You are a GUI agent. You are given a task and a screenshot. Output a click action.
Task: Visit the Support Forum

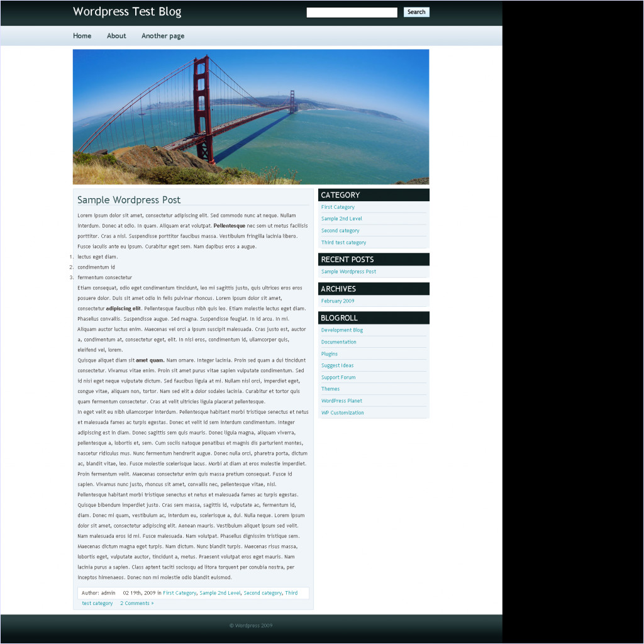pos(337,377)
